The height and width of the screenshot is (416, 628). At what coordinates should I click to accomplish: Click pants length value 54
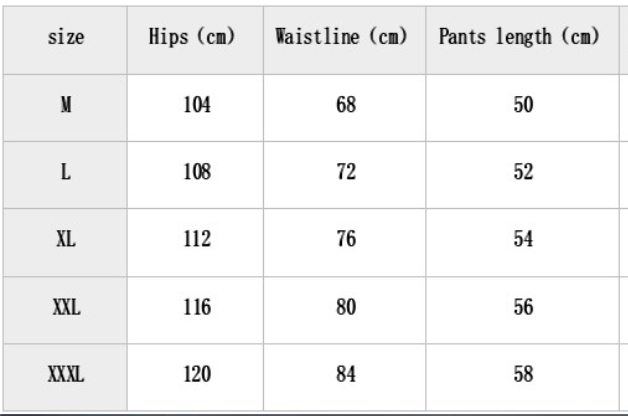523,240
